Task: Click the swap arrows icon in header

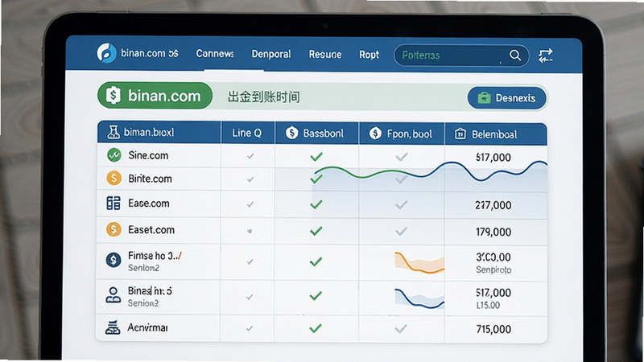Action: click(546, 56)
